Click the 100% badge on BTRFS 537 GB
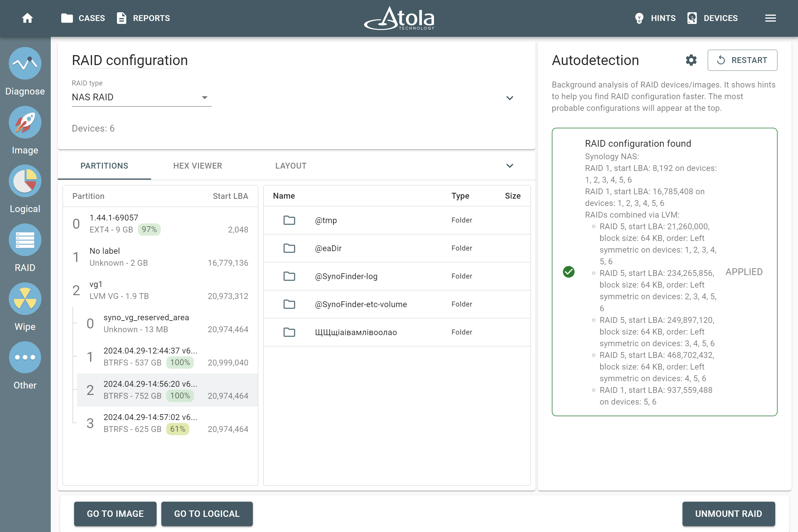Image resolution: width=798 pixels, height=532 pixels. (x=180, y=362)
